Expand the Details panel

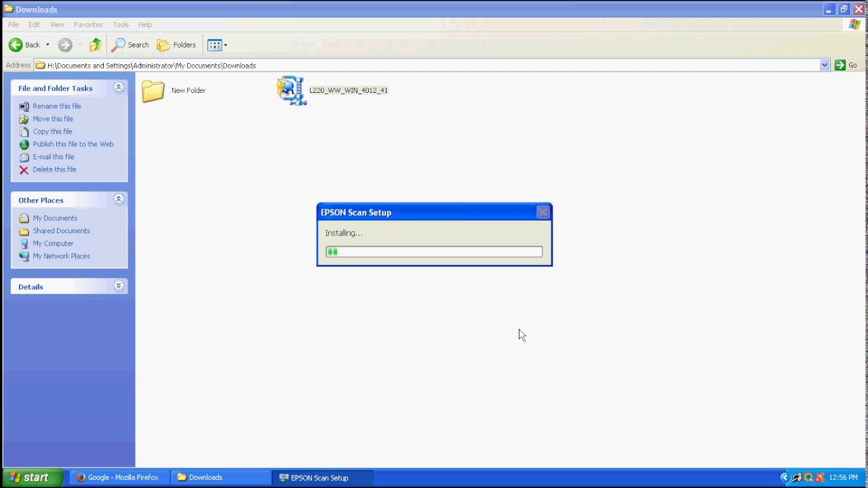(119, 286)
